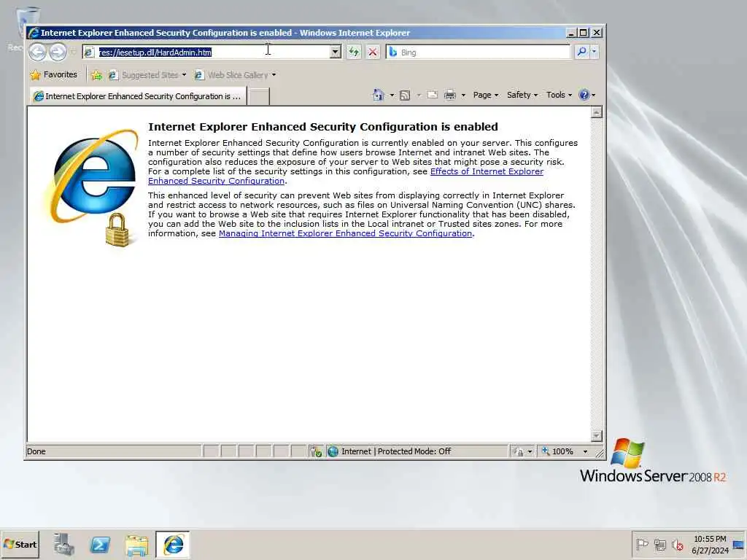Viewport: 747px width, 560px height.
Task: Open the Favorites star button
Action: point(53,75)
